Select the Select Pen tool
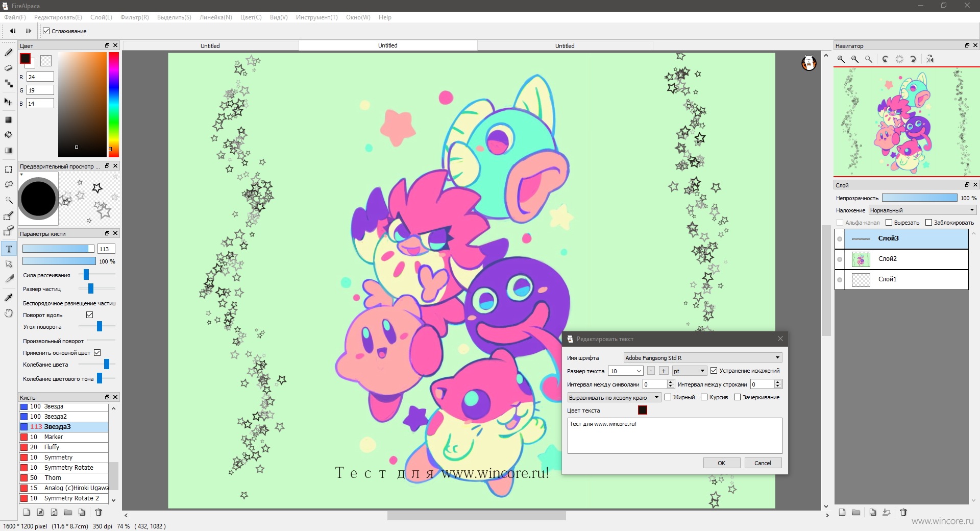Image resolution: width=980 pixels, height=531 pixels. [x=8, y=216]
